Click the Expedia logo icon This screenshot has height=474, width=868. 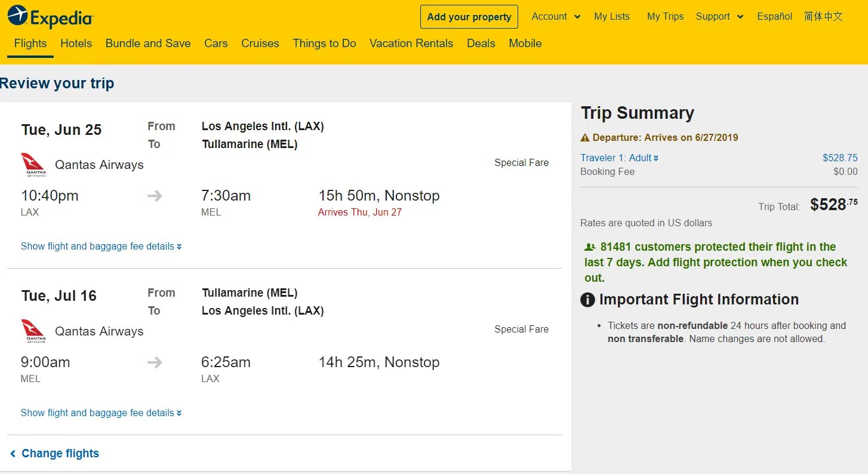[x=18, y=16]
